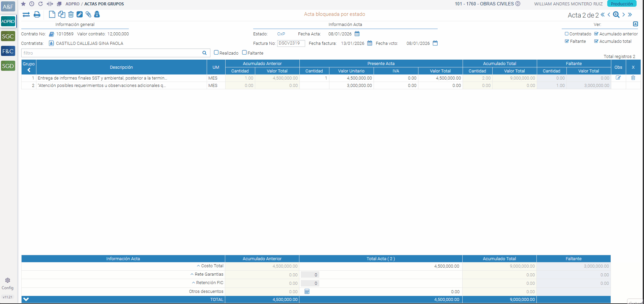
Task: Click the pencil edit icon in toolbar
Action: point(80,14)
